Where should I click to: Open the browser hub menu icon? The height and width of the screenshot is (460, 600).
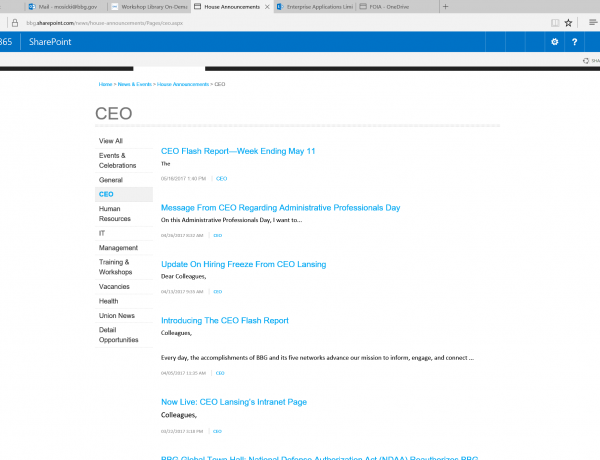click(x=593, y=21)
